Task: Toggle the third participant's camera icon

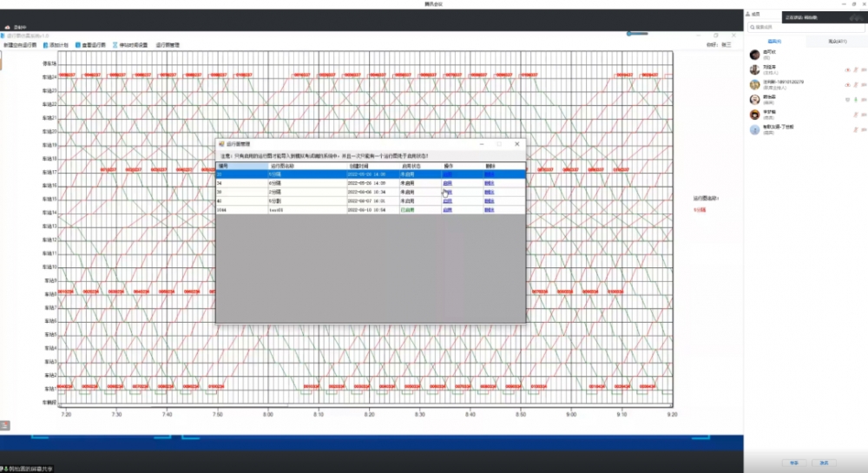Action: [864, 85]
